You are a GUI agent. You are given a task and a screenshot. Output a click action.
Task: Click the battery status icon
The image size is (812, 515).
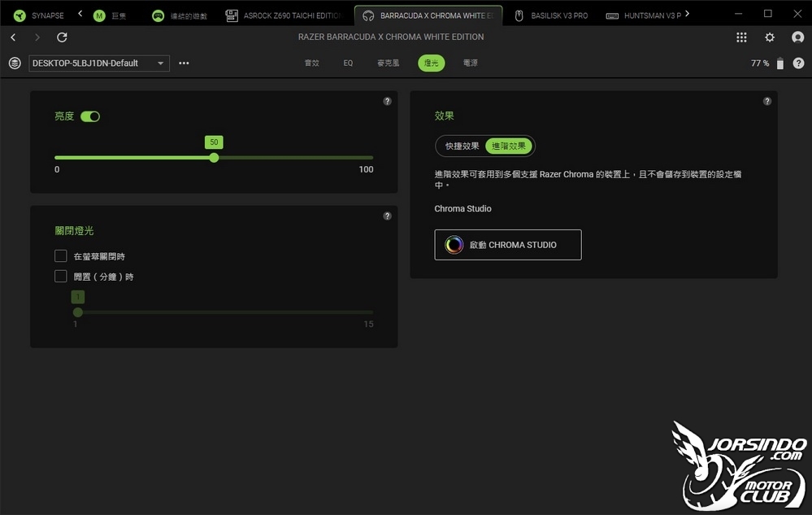click(x=779, y=63)
